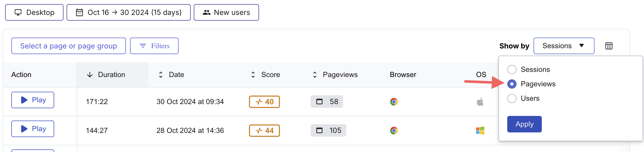Open the Oct 16 to 30 2024 date range picker

pos(128,12)
